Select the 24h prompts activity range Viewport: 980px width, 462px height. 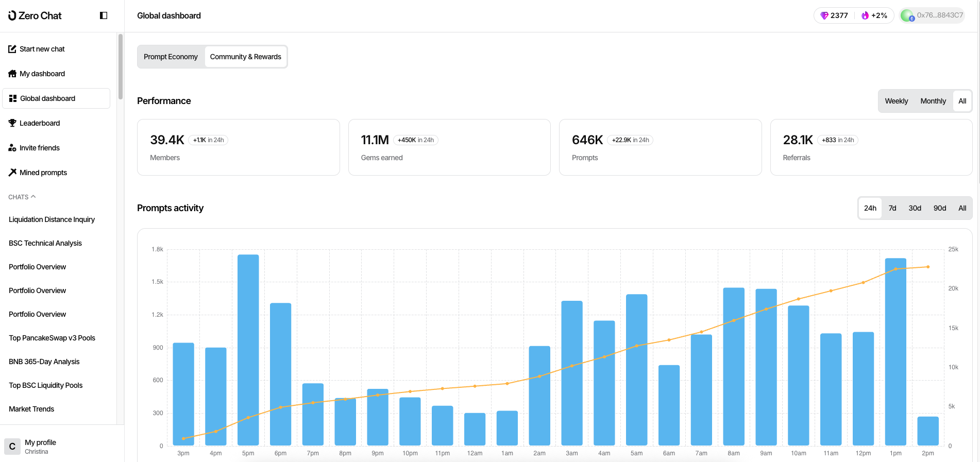pyautogui.click(x=870, y=208)
